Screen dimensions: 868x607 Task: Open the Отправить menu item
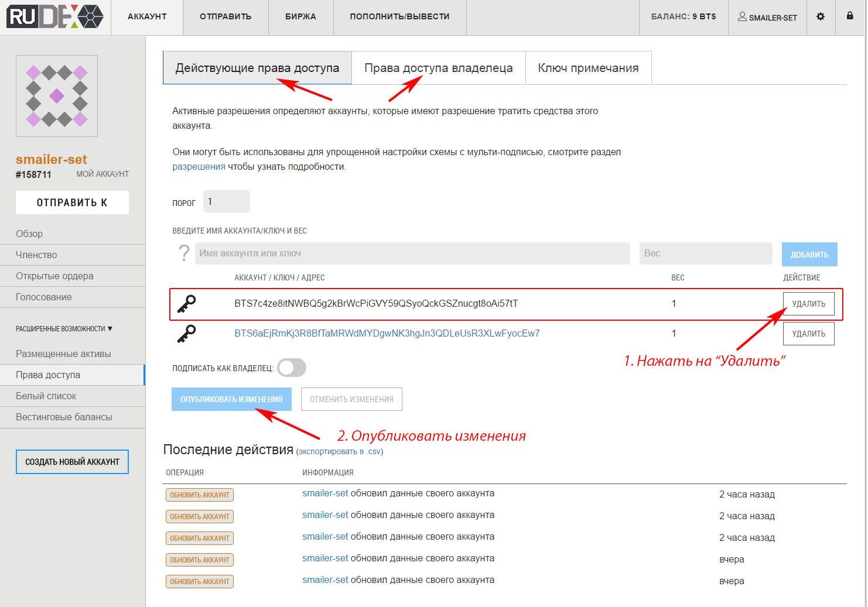[x=225, y=16]
